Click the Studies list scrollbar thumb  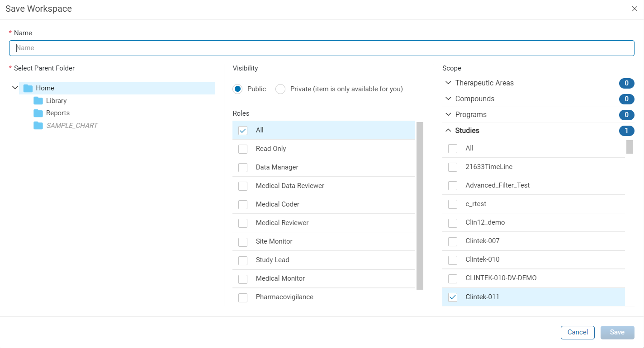[630, 147]
